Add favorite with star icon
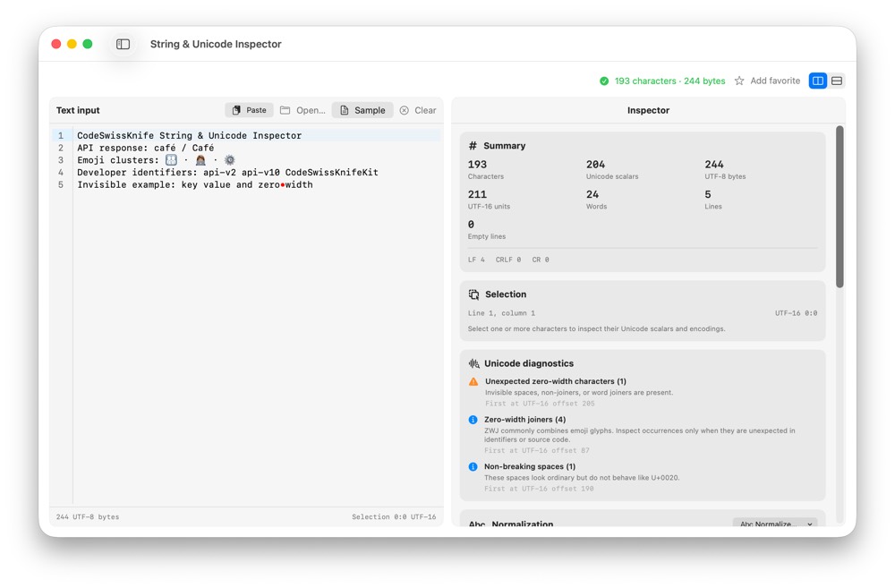This screenshot has width=895, height=588. (767, 81)
